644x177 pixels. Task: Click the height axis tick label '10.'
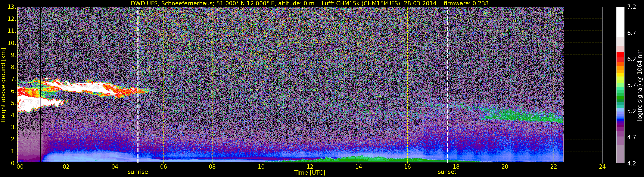[x=12, y=43]
